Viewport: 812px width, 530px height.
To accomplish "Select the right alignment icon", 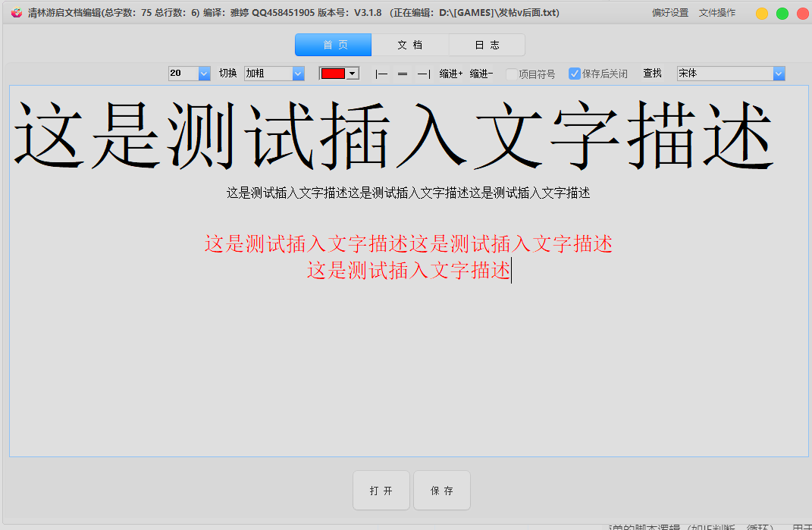I will 422,74.
